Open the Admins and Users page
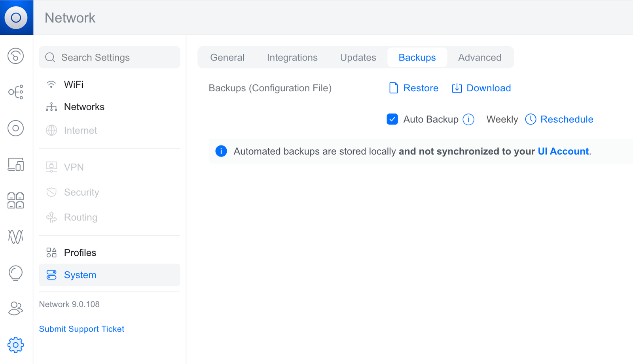This screenshot has height=364, width=633. click(16, 309)
